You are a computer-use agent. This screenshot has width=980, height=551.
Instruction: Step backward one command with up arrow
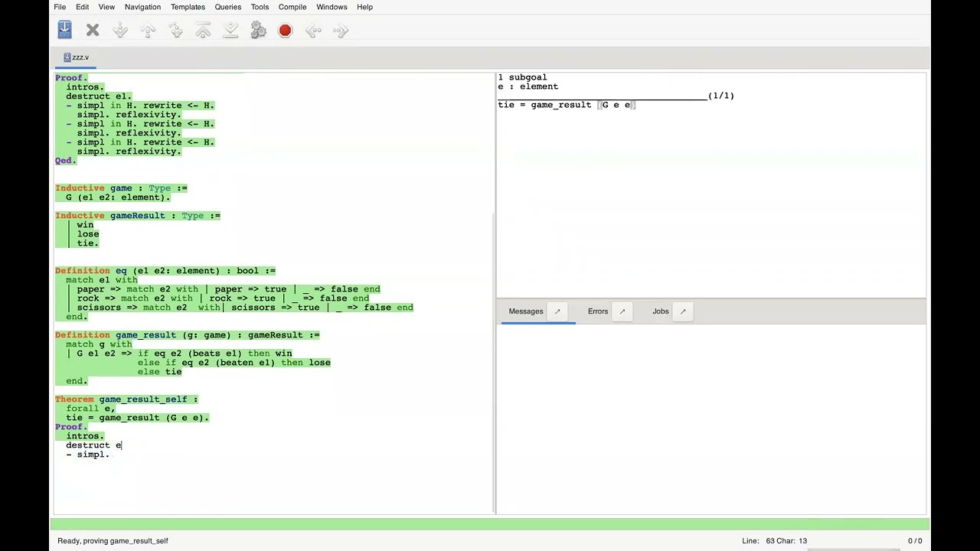pos(148,31)
